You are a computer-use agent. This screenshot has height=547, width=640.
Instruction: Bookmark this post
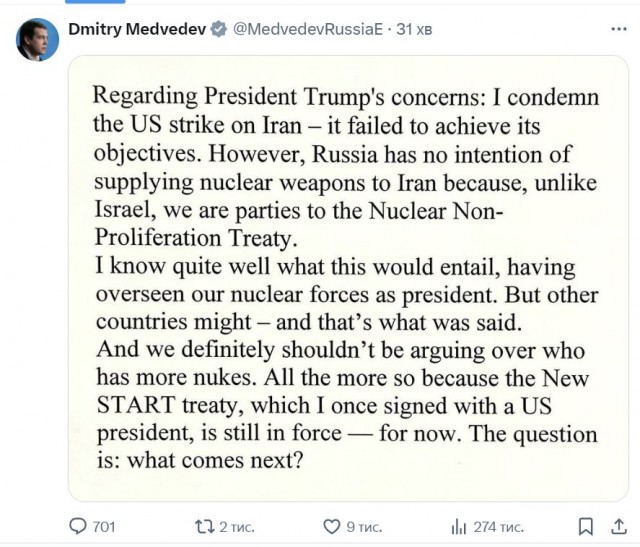(586, 526)
